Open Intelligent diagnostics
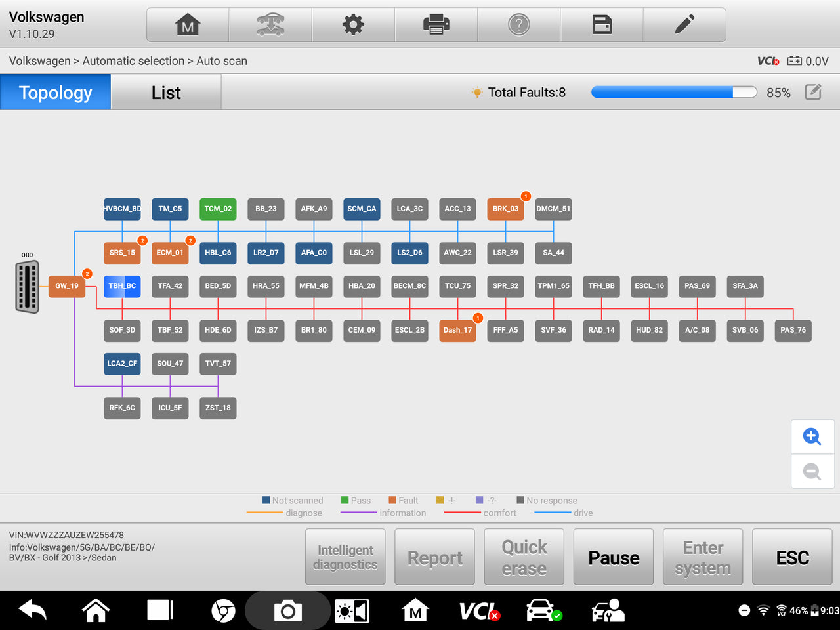The width and height of the screenshot is (840, 630). tap(345, 557)
